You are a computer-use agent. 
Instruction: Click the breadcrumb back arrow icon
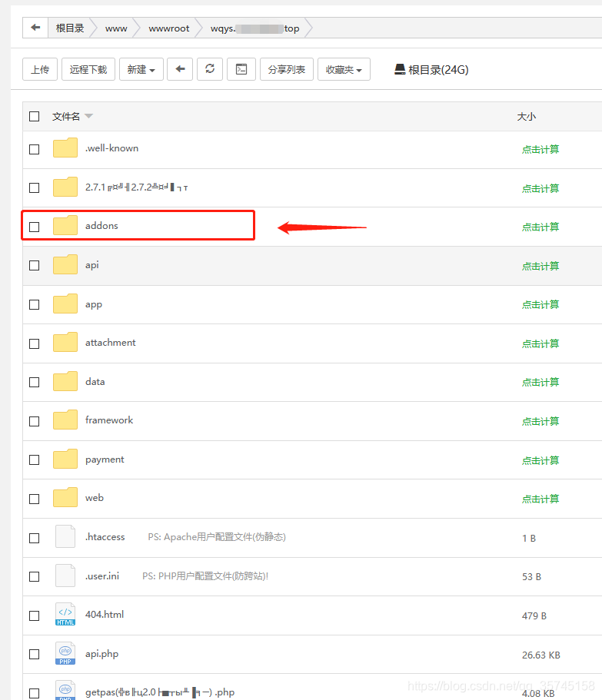tap(35, 28)
